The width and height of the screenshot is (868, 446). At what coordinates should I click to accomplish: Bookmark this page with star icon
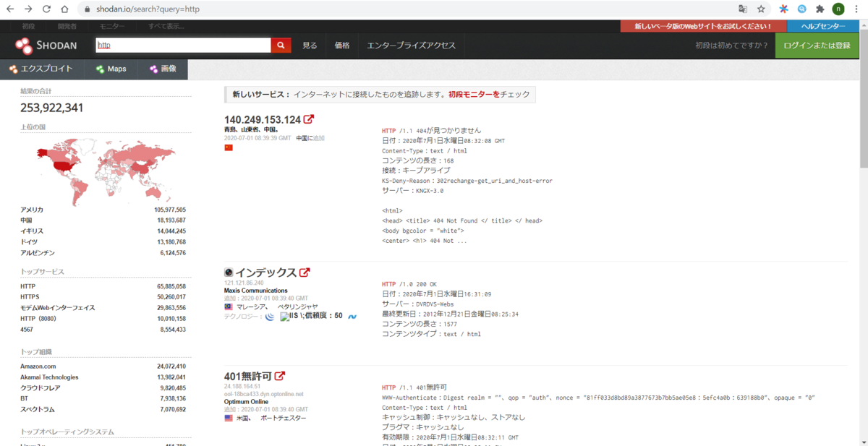pos(761,9)
